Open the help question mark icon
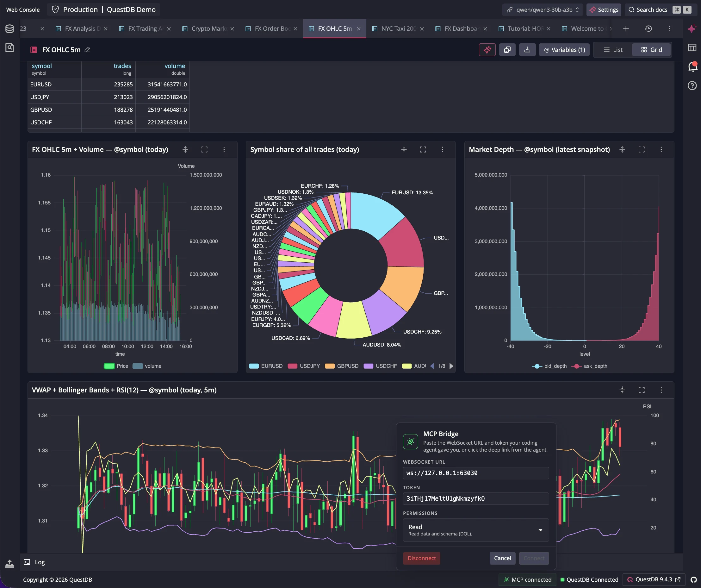The width and height of the screenshot is (701, 588). [692, 85]
